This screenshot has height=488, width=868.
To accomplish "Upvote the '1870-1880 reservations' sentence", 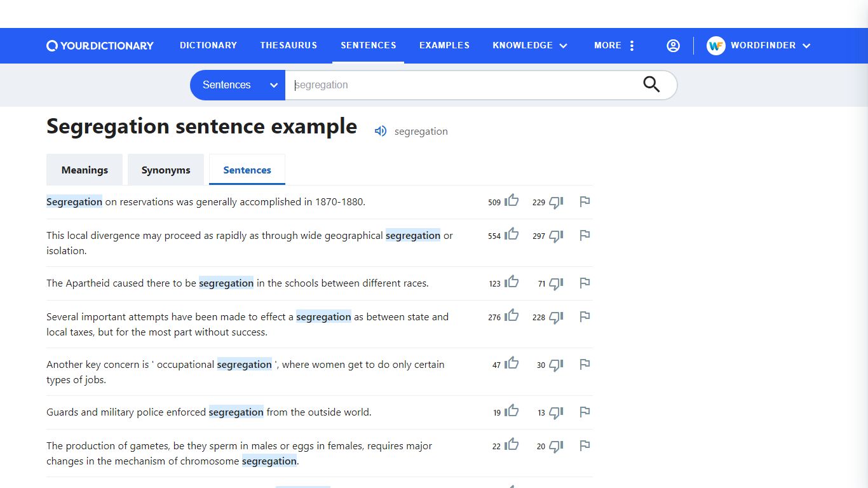I will (512, 201).
